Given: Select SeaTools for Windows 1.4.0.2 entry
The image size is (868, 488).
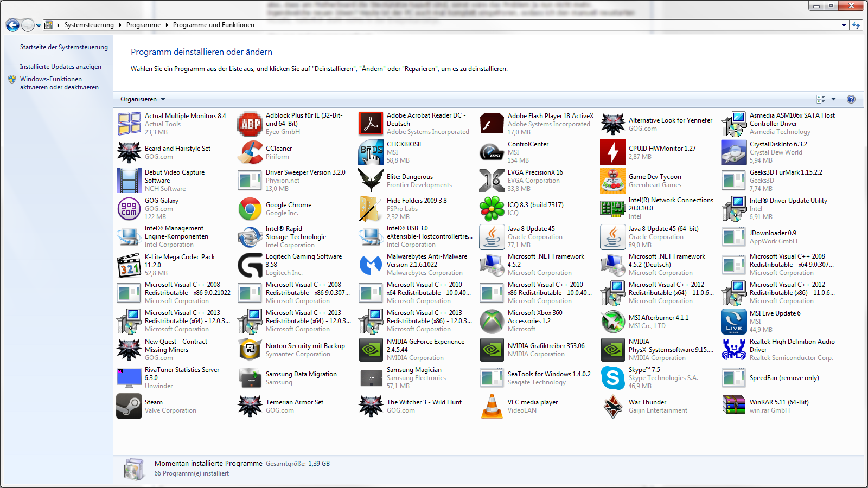Looking at the screenshot, I should coord(537,378).
